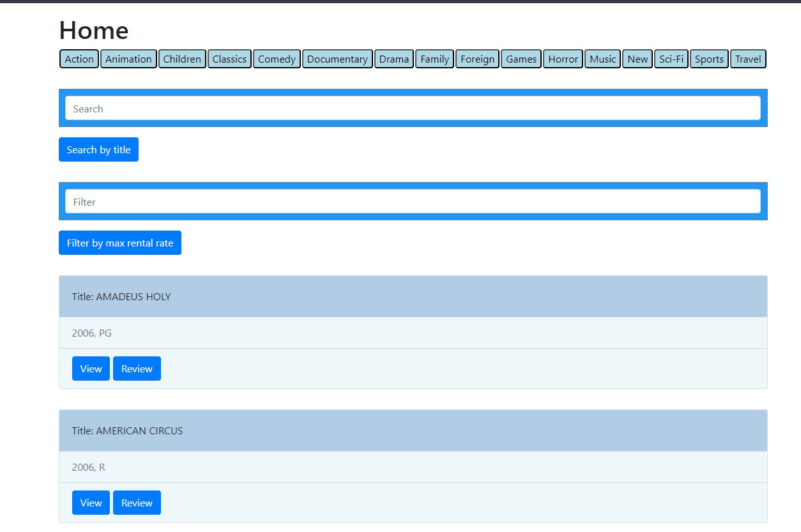
Task: Filter films by Comedy category
Action: point(277,59)
